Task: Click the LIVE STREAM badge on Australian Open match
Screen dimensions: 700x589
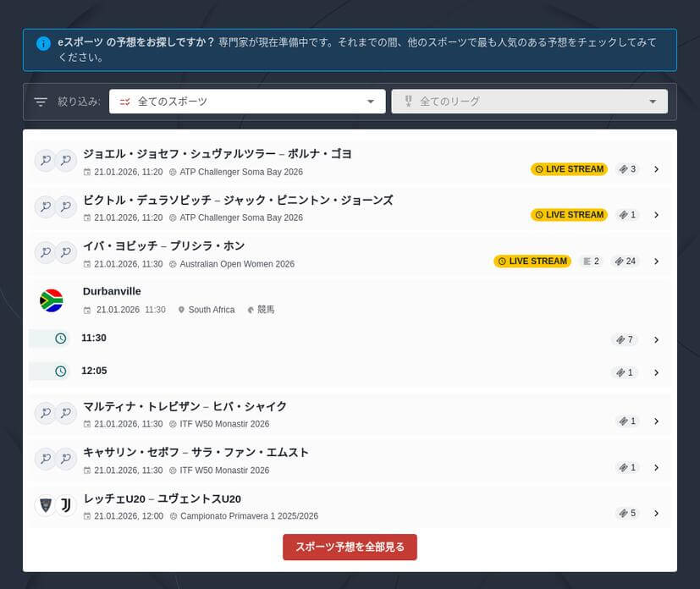Action: (x=532, y=261)
